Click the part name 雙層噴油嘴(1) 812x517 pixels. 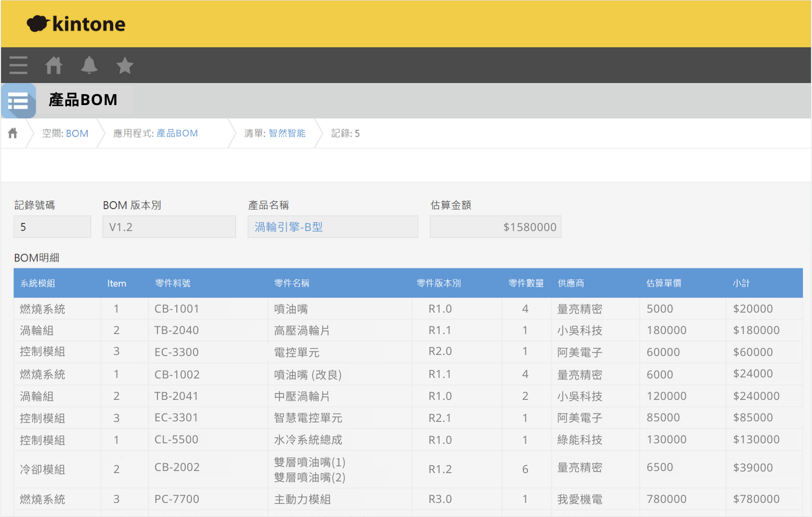pyautogui.click(x=310, y=462)
